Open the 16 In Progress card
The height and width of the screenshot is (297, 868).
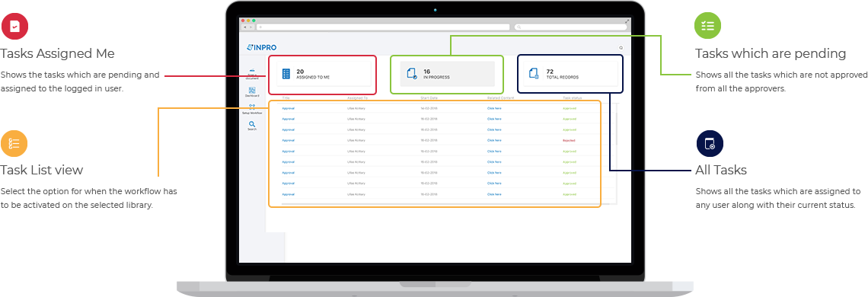click(447, 74)
